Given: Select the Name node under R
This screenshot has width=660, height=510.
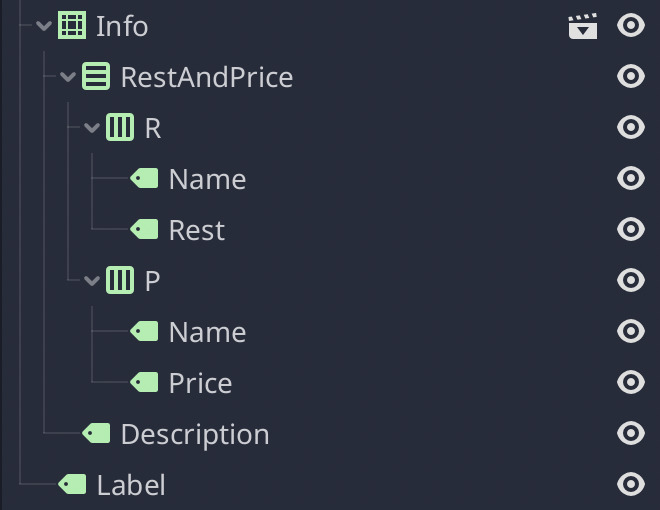Looking at the screenshot, I should pos(207,179).
